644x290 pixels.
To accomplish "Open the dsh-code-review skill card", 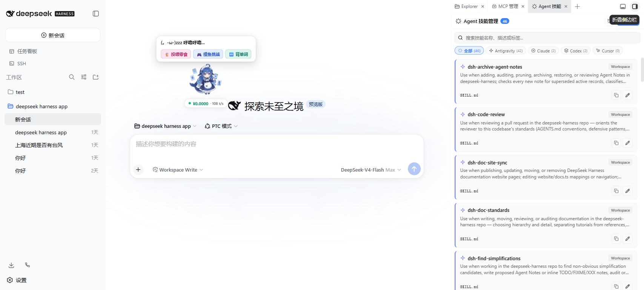I will [x=546, y=129].
